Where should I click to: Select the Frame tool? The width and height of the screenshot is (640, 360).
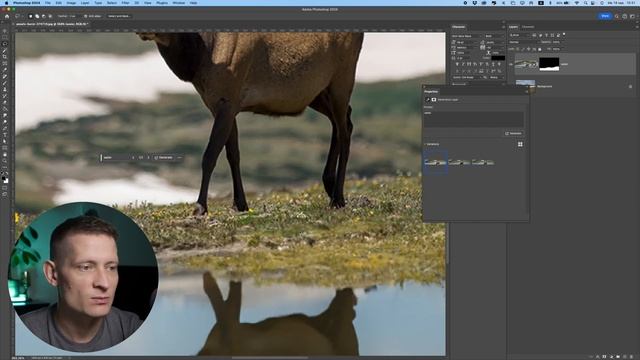pyautogui.click(x=5, y=63)
